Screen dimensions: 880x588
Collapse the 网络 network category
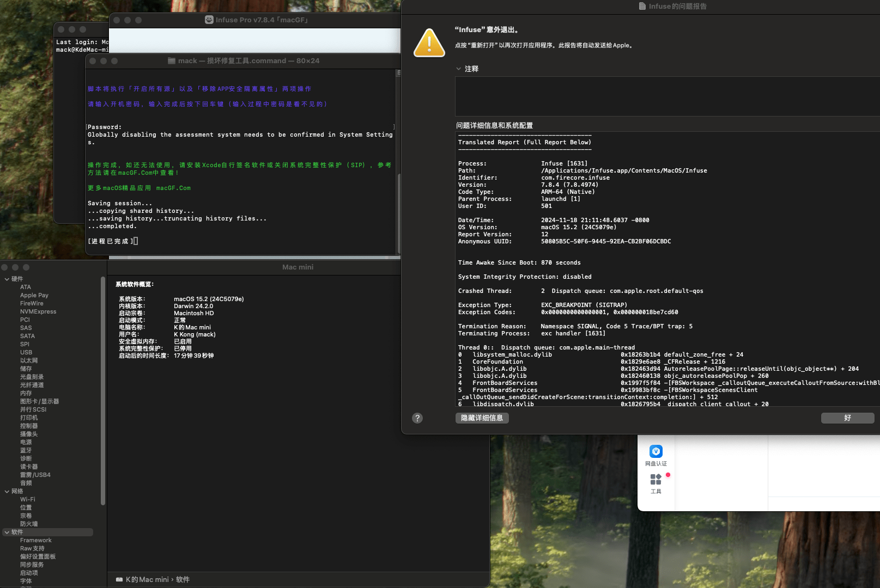[7, 492]
